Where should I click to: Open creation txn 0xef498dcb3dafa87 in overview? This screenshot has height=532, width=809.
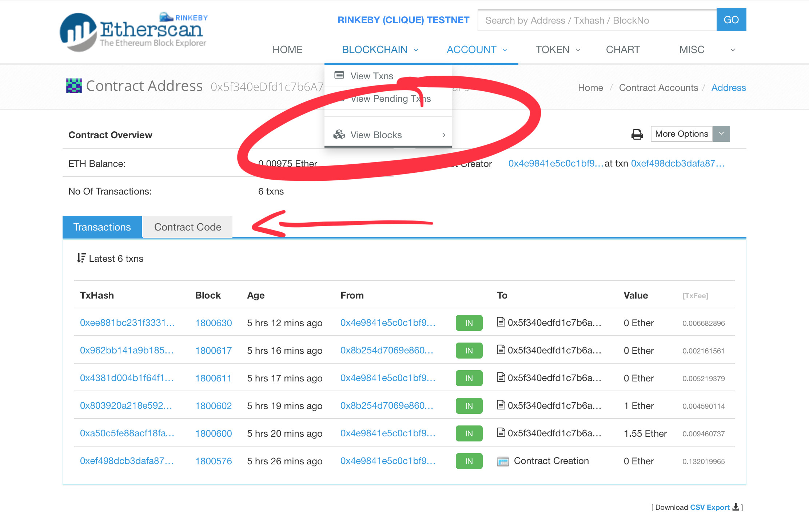[x=678, y=163]
